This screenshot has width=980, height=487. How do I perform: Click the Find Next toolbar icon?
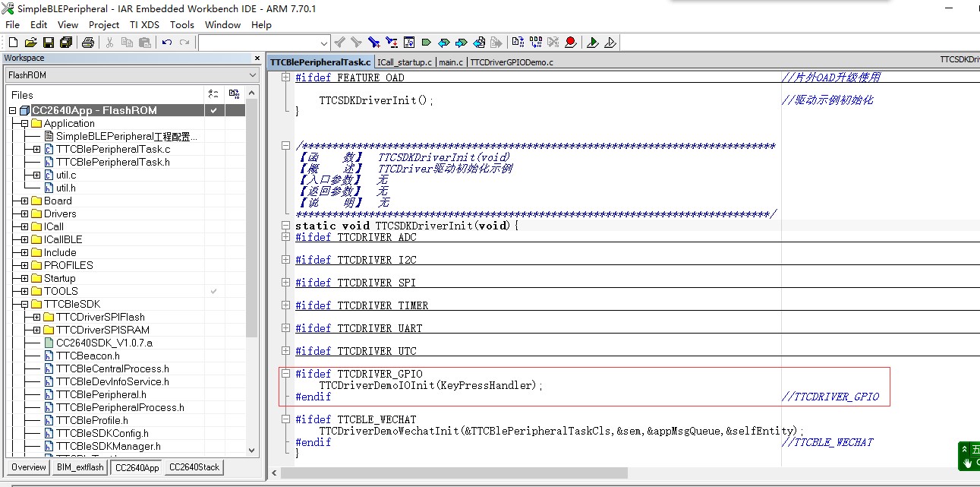pyautogui.click(x=357, y=43)
